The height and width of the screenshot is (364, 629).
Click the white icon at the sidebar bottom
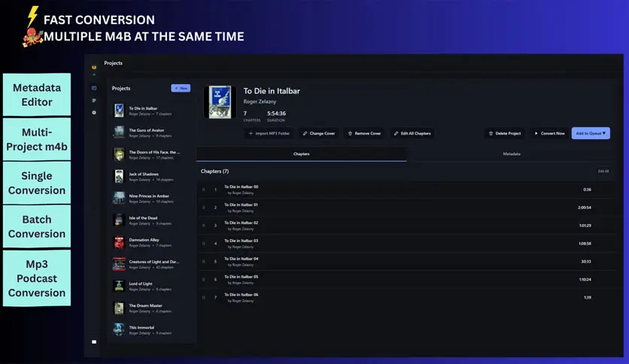point(94,342)
